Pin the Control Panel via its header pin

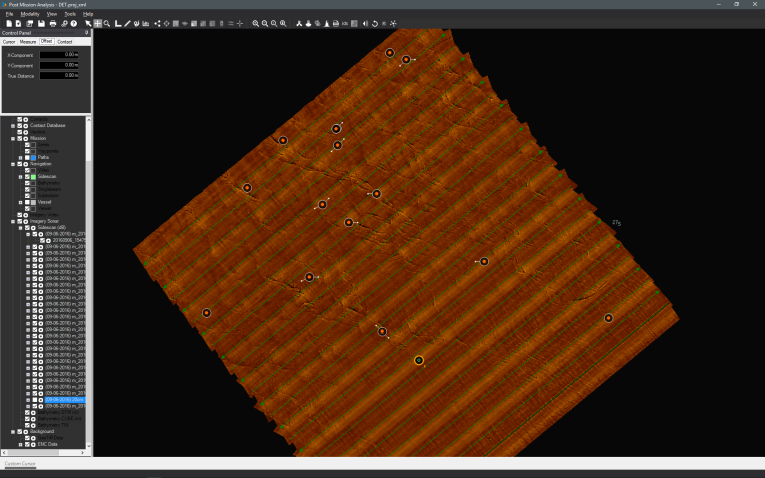click(x=87, y=33)
